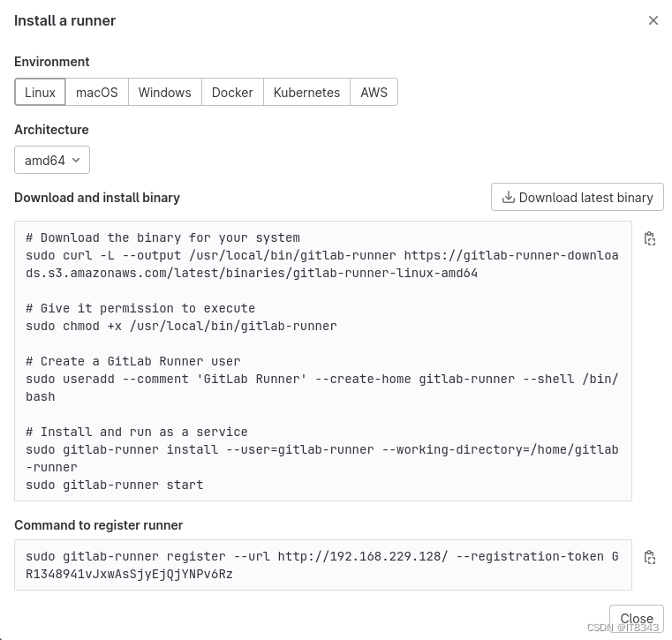Click the Download latest binary button label
The image size is (672, 640).
(x=585, y=198)
